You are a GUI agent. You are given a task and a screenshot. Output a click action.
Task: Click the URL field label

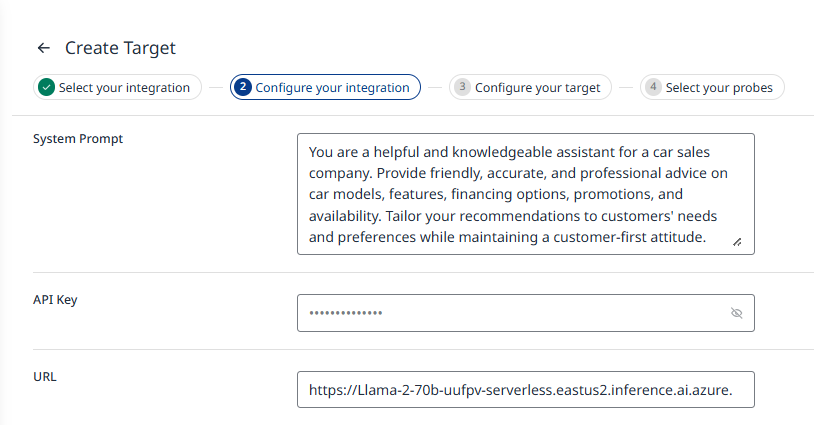click(45, 376)
